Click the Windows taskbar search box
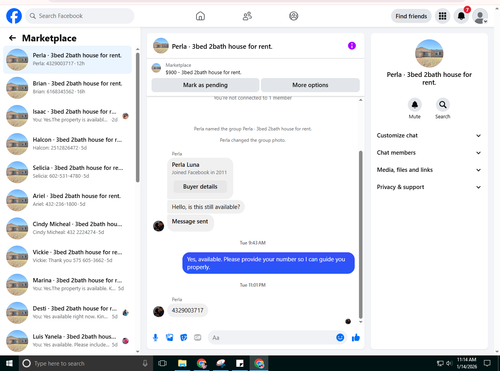Viewport: 500px width, 371px height. pyautogui.click(x=85, y=363)
